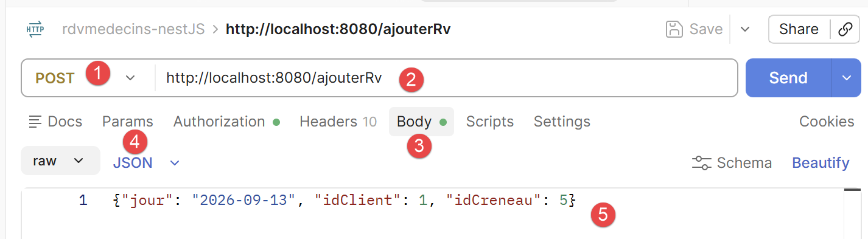
Task: Click the Save floppy disk icon
Action: tap(674, 29)
